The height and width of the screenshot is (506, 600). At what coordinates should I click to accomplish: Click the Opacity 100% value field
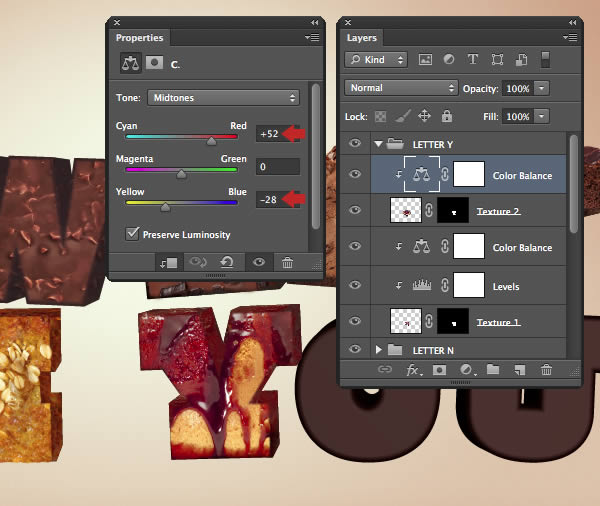pyautogui.click(x=518, y=88)
